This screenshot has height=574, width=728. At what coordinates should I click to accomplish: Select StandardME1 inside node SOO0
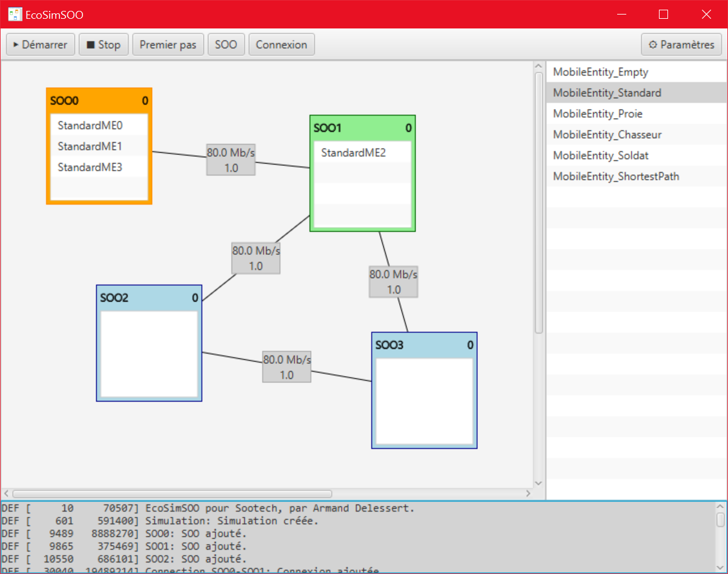pos(89,146)
